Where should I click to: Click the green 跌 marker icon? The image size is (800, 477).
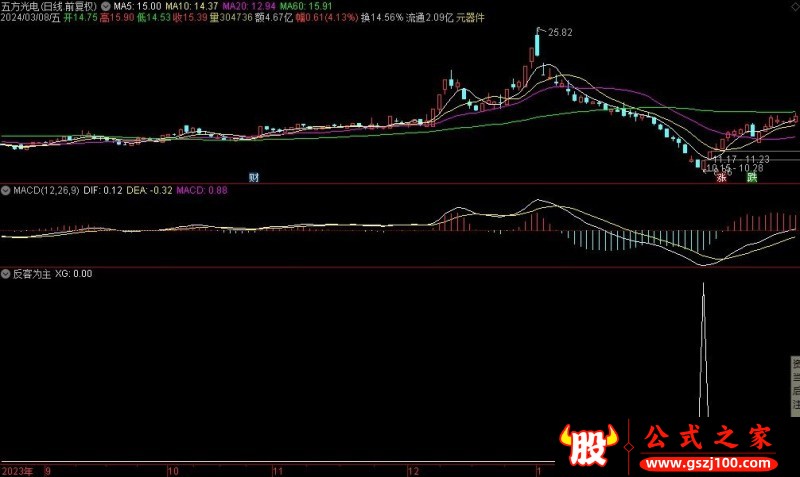point(751,178)
